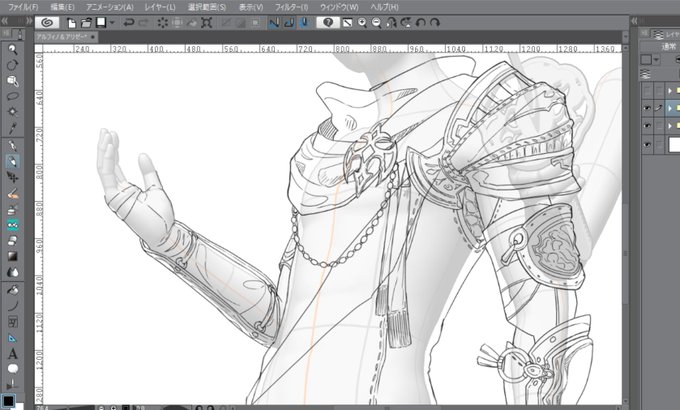Open the ウィンドウ(W) menu

(x=339, y=7)
